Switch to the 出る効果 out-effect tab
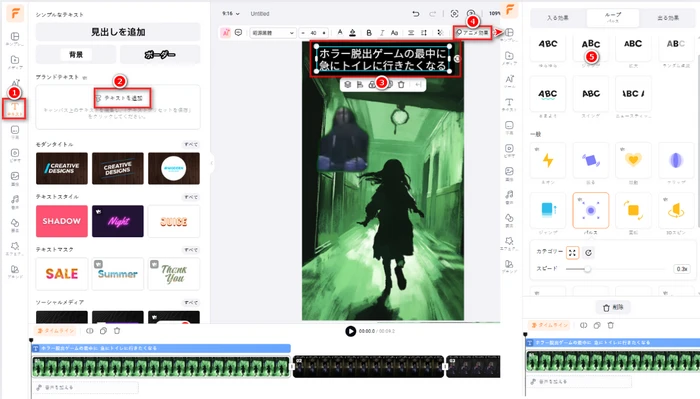 coord(668,18)
